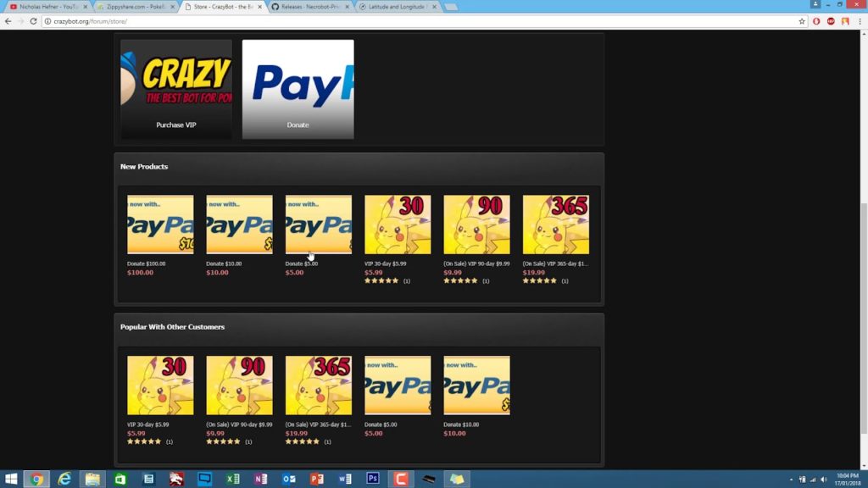Open PowerPoint from the taskbar

[316, 479]
